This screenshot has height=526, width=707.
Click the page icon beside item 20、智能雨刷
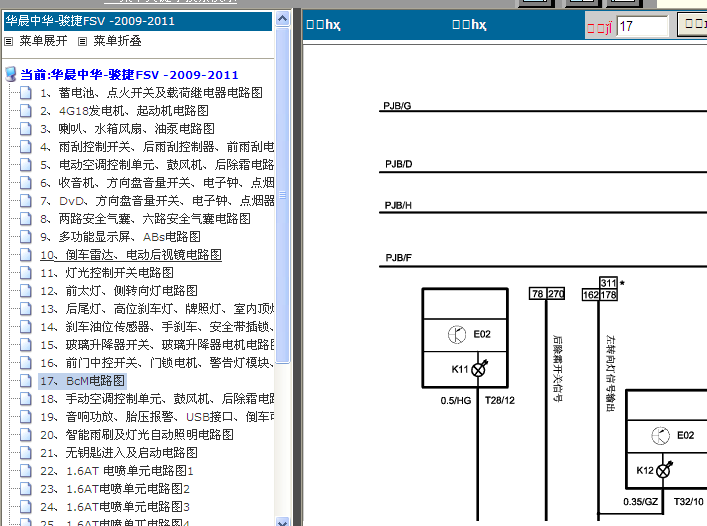tap(26, 435)
